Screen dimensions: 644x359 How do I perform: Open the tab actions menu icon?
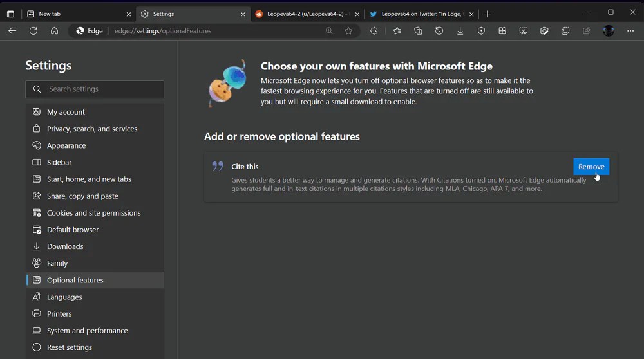point(10,14)
